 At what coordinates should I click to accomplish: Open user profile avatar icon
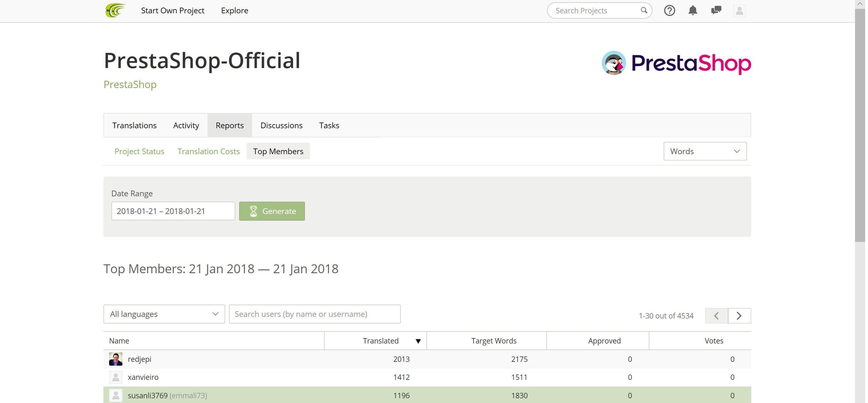[739, 11]
